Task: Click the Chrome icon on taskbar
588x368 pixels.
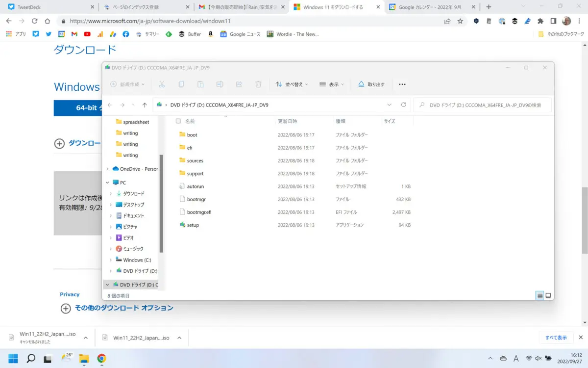Action: pos(101,358)
